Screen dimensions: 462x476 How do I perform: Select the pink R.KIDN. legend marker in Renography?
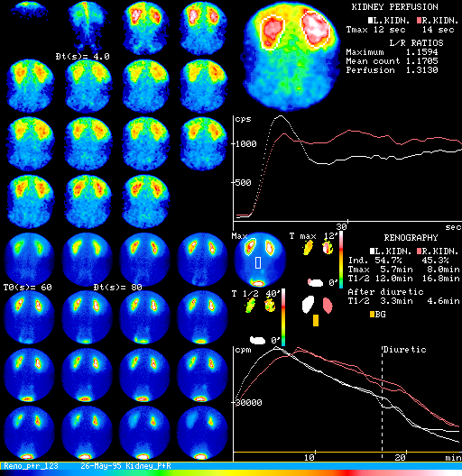tap(420, 251)
